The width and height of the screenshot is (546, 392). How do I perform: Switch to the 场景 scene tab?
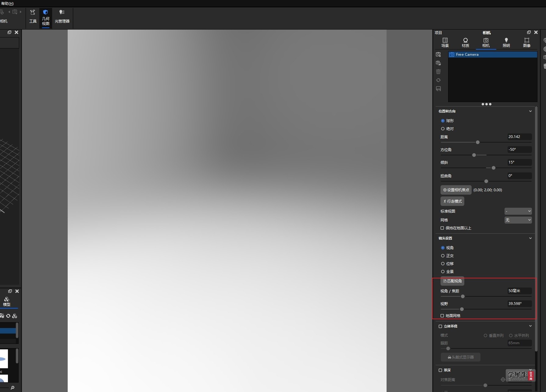(445, 43)
